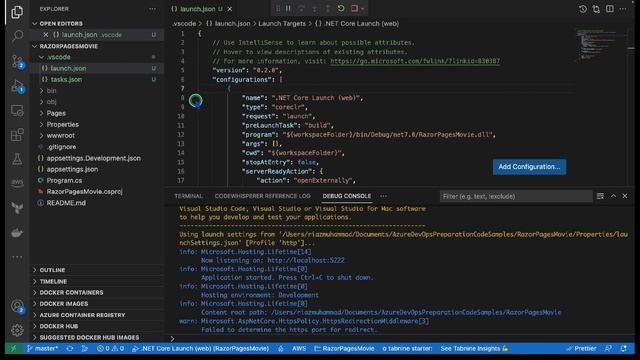Switch to CodeWhisperer Reference Log tab

point(262,196)
